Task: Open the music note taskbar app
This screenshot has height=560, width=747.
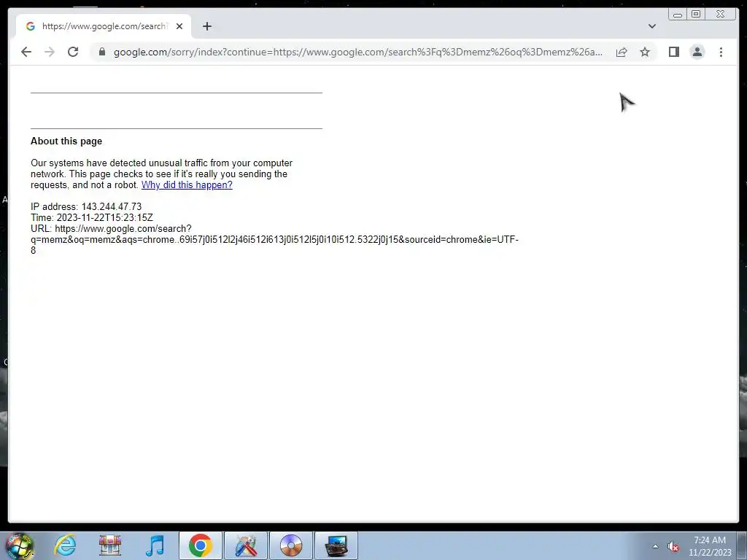Action: 155,545
